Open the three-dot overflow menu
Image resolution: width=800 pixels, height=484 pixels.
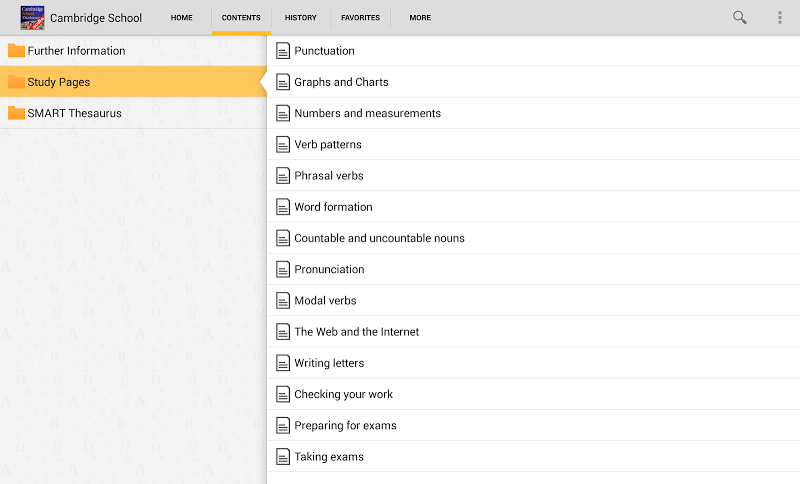point(780,17)
